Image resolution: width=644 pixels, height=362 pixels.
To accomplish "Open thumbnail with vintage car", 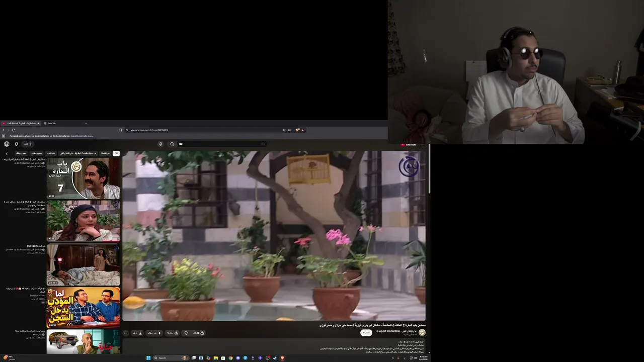I will tap(83, 342).
